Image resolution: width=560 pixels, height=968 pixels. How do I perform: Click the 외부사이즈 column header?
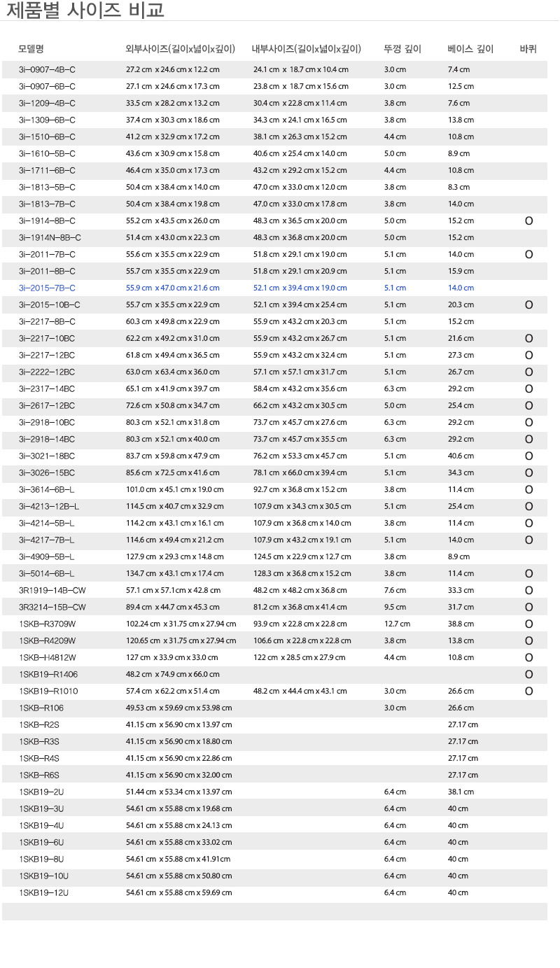179,49
